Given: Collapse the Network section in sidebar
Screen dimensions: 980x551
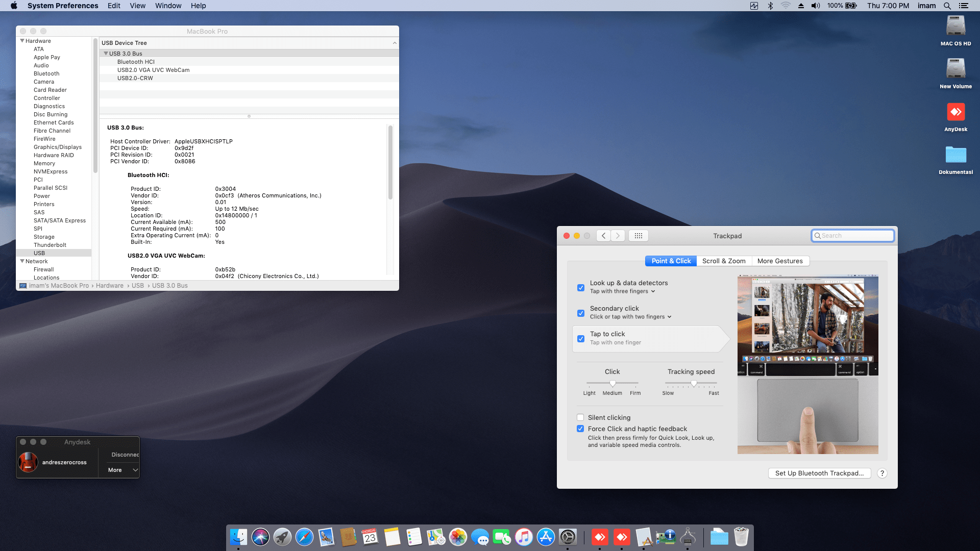Looking at the screenshot, I should [x=22, y=261].
